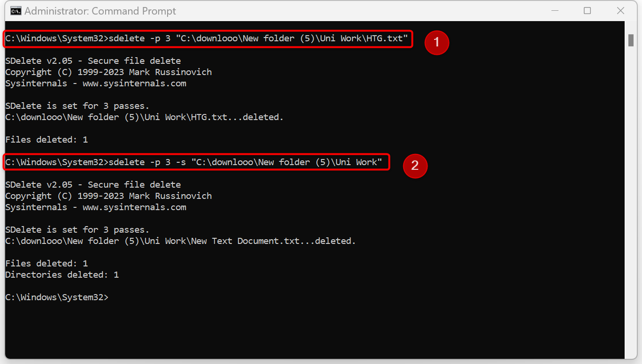Screen dimensions: 642x364
Task: Click the highlighted sdelete -s Uni Work command
Action: [196, 162]
